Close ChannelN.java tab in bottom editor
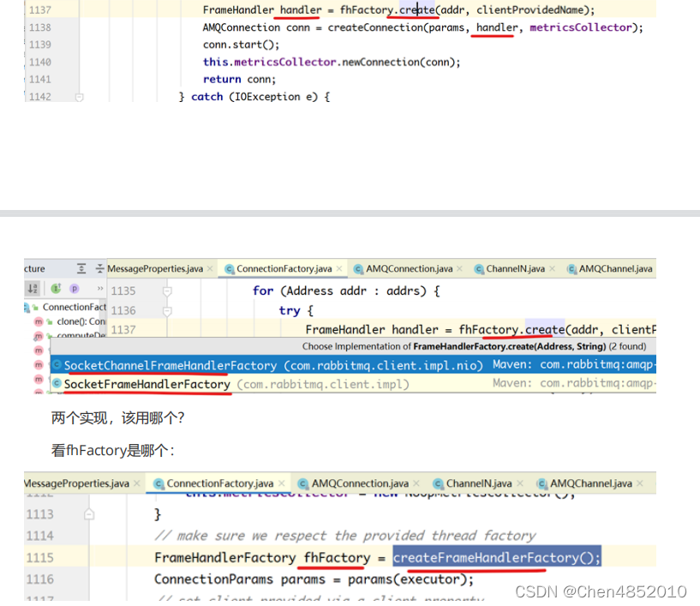The height and width of the screenshot is (606, 700). coord(519,483)
